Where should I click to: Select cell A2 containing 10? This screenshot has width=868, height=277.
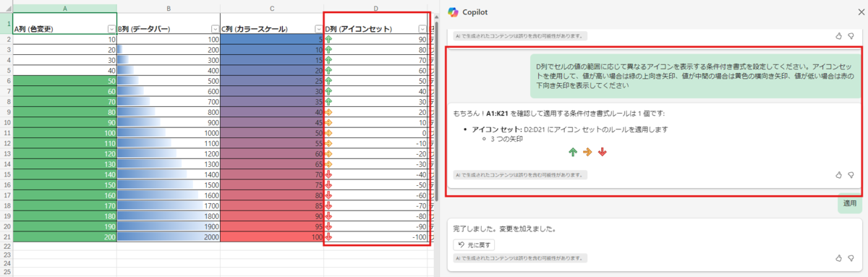tap(65, 39)
